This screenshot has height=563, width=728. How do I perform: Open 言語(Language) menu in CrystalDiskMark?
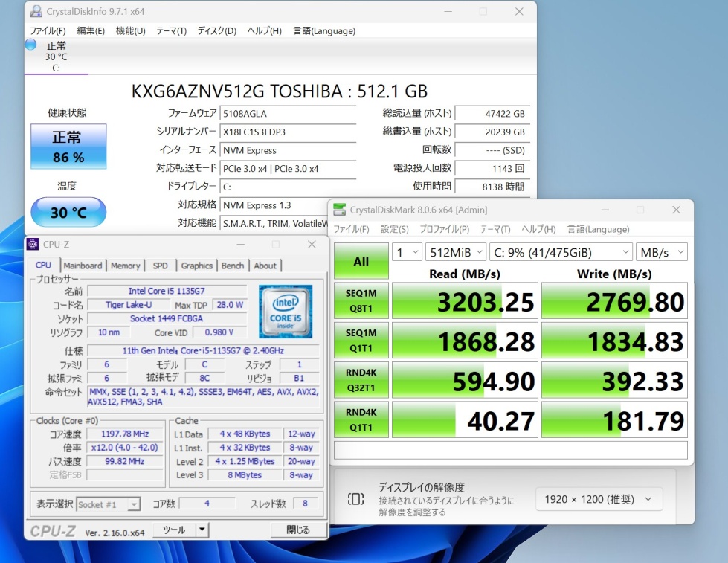click(x=598, y=229)
